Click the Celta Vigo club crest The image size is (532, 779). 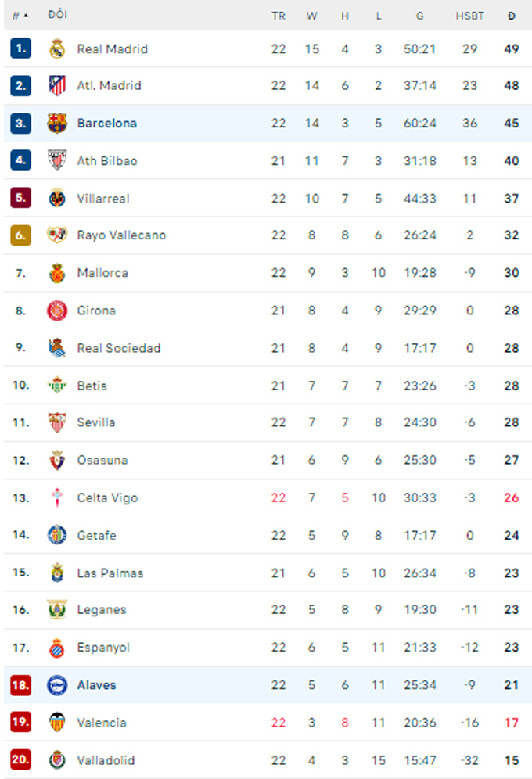(57, 497)
